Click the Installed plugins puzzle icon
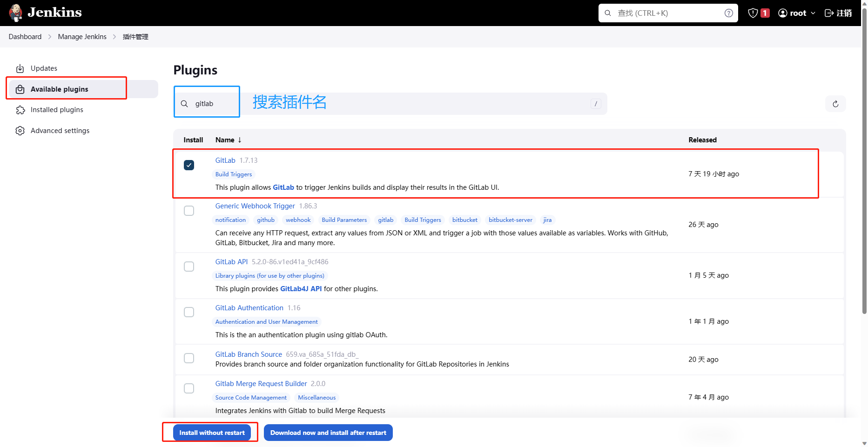868x447 pixels. tap(20, 110)
